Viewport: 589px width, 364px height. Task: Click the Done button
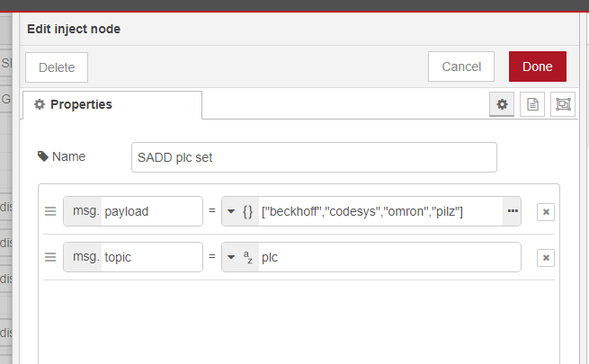point(538,67)
